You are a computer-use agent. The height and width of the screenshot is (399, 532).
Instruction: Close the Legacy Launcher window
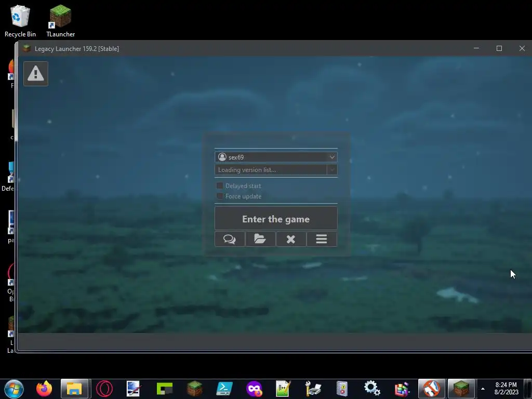pos(522,48)
